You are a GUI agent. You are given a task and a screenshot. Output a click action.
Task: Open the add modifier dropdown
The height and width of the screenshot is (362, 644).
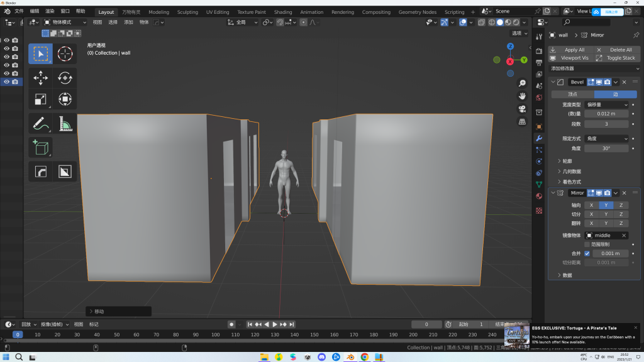594,69
